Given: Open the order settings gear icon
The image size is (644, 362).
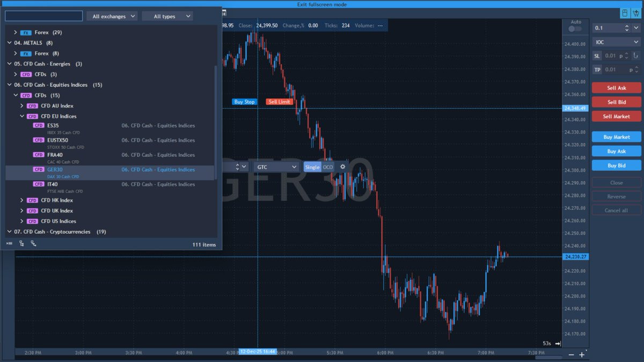Looking at the screenshot, I should coord(342,167).
